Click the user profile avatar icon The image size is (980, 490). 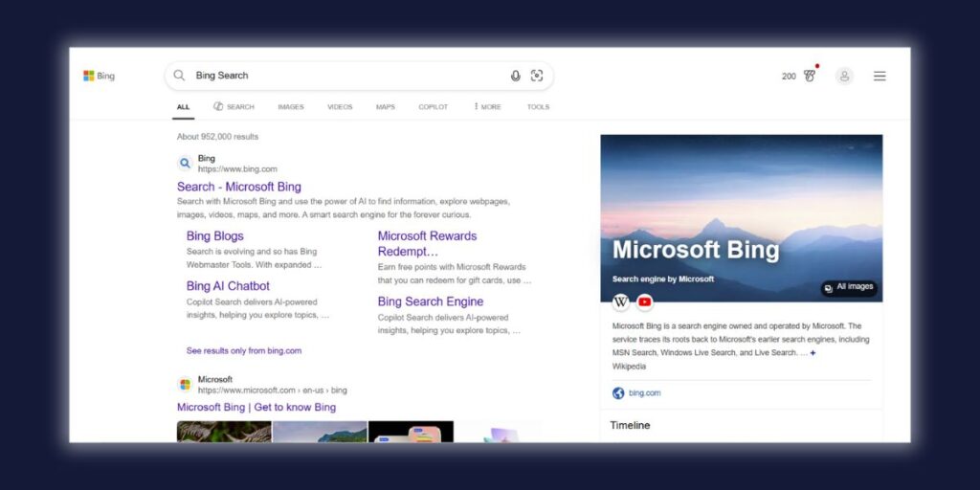tap(844, 76)
